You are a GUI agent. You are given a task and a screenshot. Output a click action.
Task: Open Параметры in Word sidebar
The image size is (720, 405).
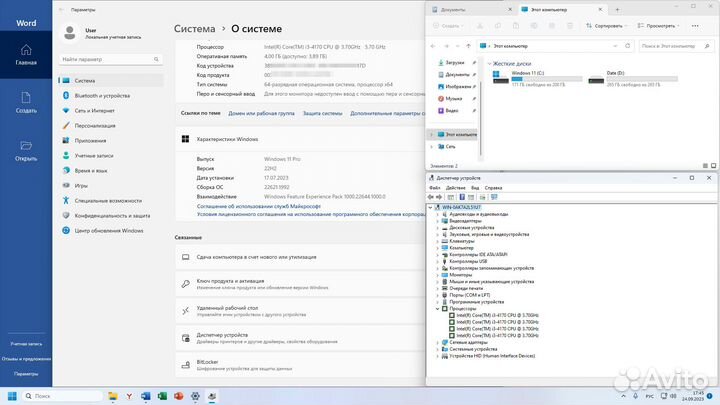coord(26,374)
